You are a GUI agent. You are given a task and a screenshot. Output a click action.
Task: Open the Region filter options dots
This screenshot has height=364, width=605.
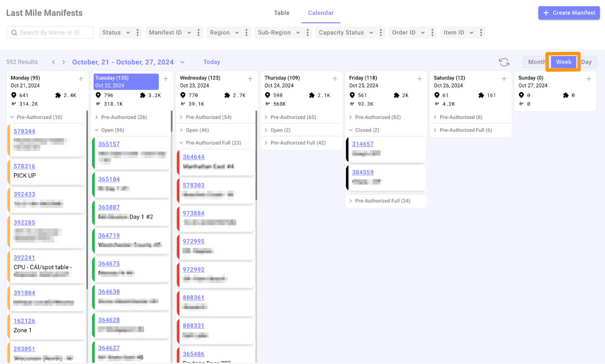[x=246, y=33]
